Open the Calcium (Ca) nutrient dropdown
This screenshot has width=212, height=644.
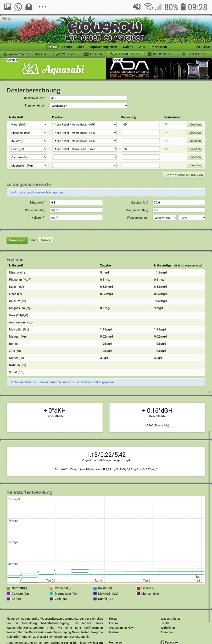[x=28, y=157]
